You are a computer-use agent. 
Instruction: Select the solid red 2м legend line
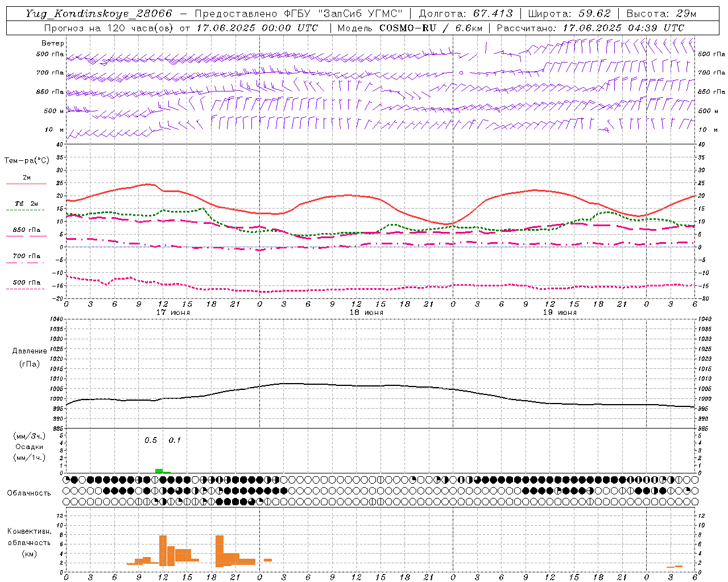(26, 184)
